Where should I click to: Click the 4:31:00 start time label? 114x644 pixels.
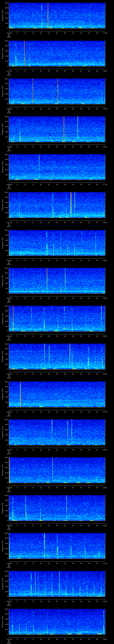9,601
